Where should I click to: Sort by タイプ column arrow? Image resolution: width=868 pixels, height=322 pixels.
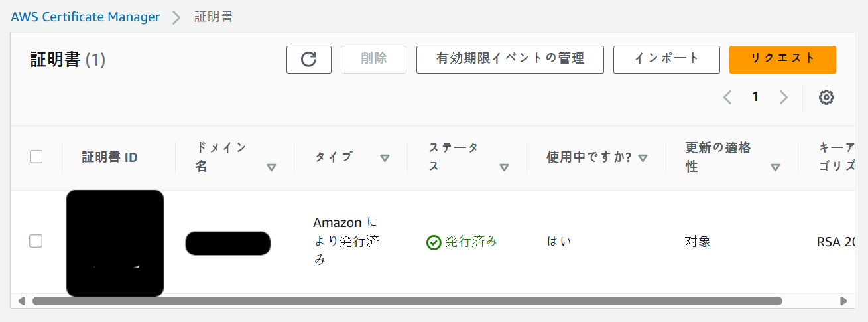click(x=385, y=158)
